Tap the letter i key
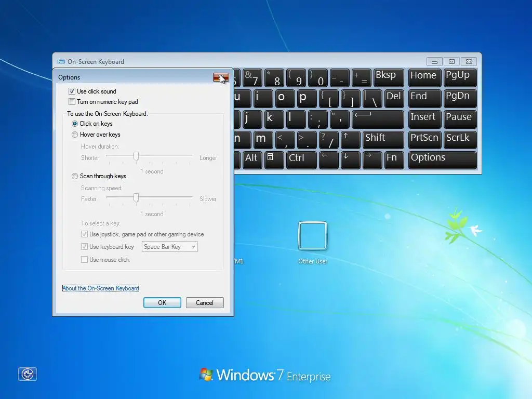Viewport: 532px width, 399px height. pos(263,98)
